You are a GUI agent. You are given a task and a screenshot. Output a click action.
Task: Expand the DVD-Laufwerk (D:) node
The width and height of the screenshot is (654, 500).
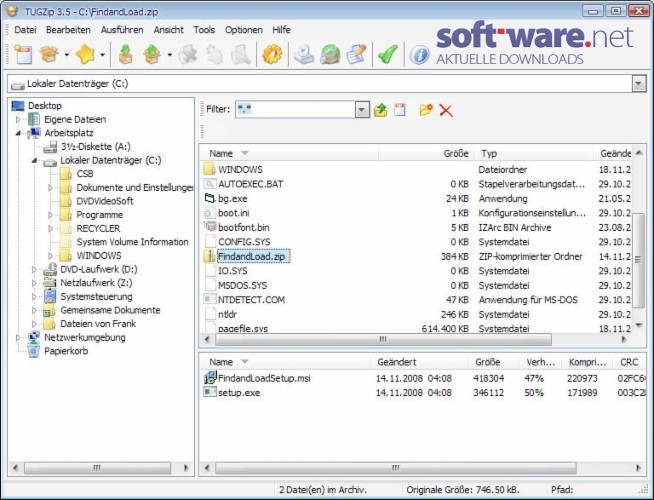34,270
